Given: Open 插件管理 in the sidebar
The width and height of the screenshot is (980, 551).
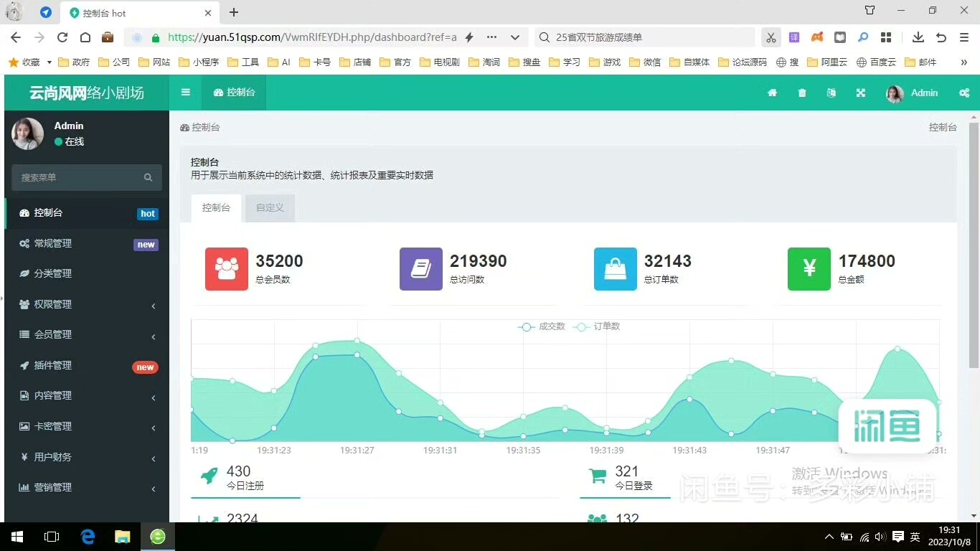Looking at the screenshot, I should 53,366.
